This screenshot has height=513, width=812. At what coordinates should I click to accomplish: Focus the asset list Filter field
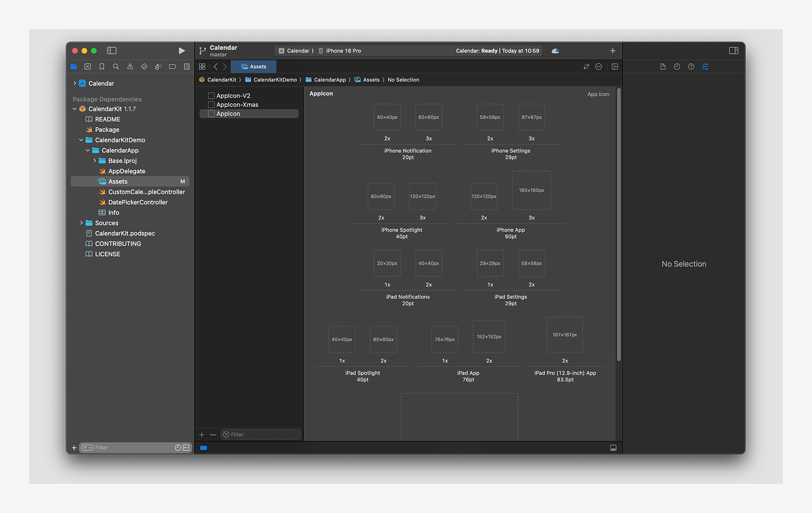pos(260,435)
